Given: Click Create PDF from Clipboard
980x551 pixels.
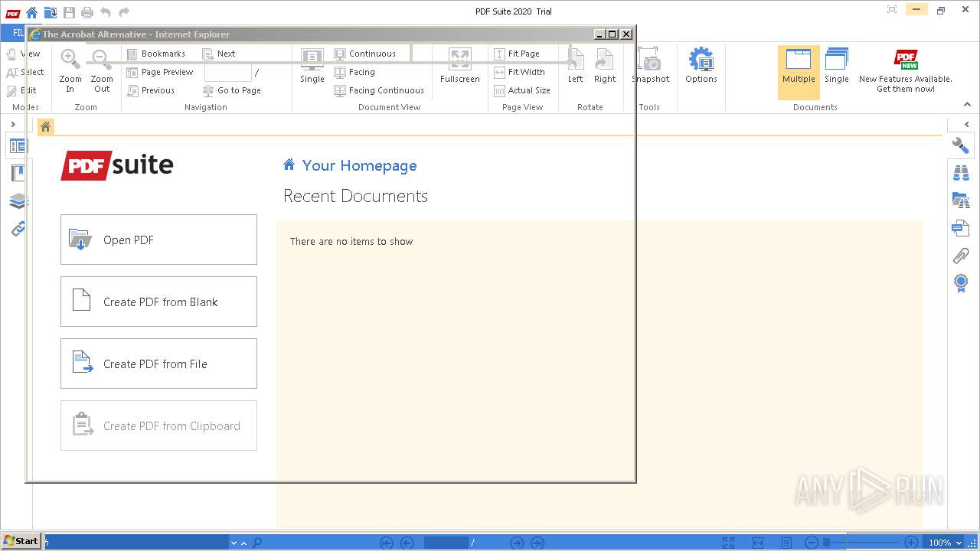Looking at the screenshot, I should 158,425.
